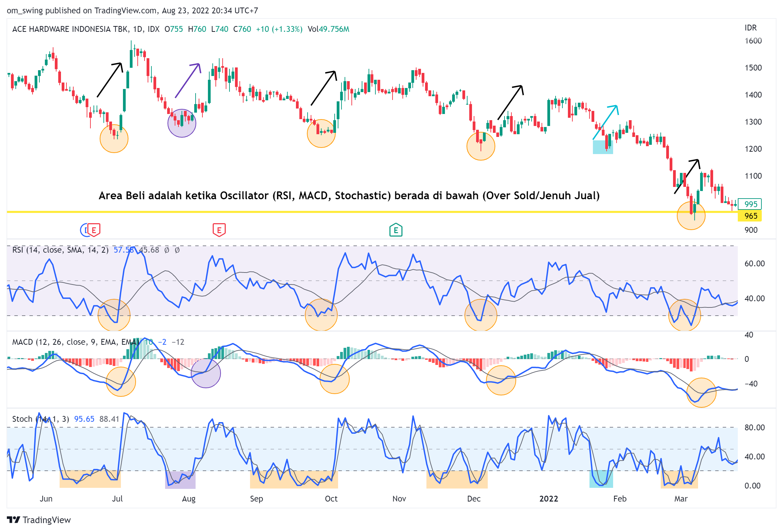Click the green 995 current price label

[750, 204]
